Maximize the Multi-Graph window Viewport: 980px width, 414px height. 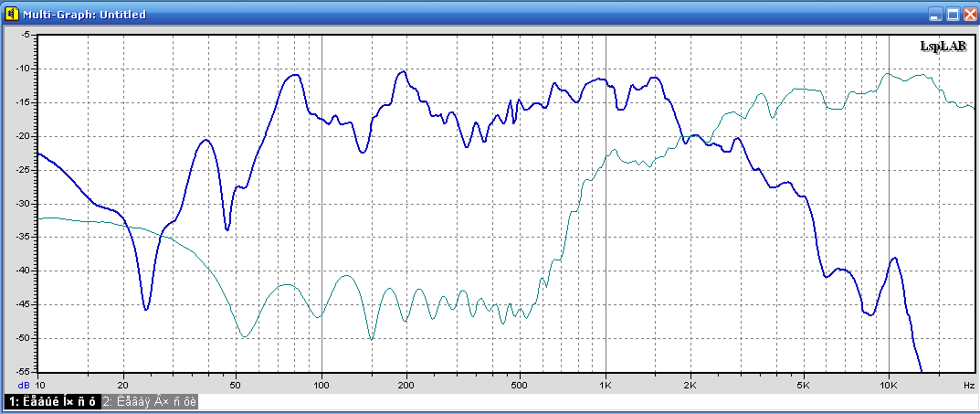click(953, 15)
